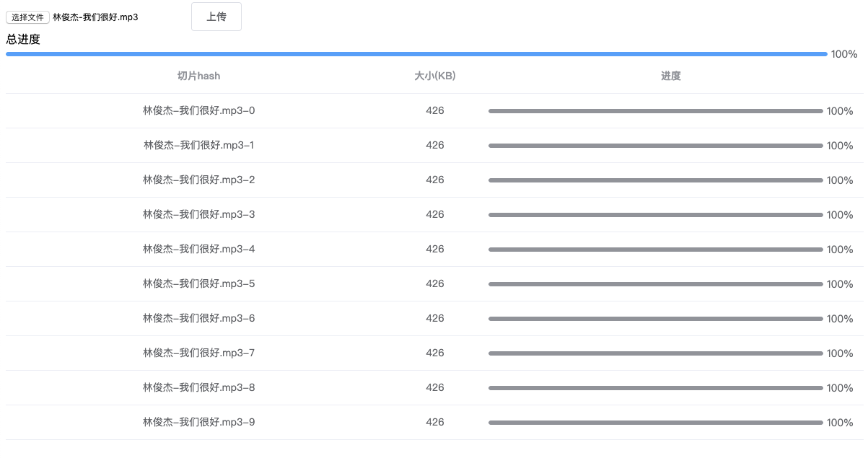Select the 林俊杰-我们很好.mp3-2 hash cell
This screenshot has width=868, height=458.
click(x=198, y=180)
